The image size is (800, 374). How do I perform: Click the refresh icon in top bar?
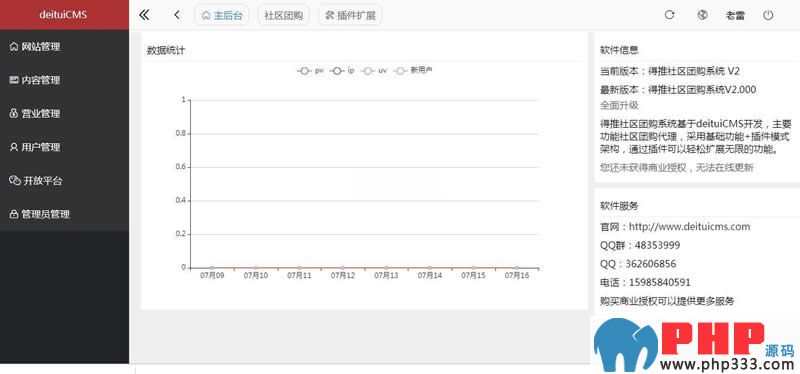(x=669, y=15)
